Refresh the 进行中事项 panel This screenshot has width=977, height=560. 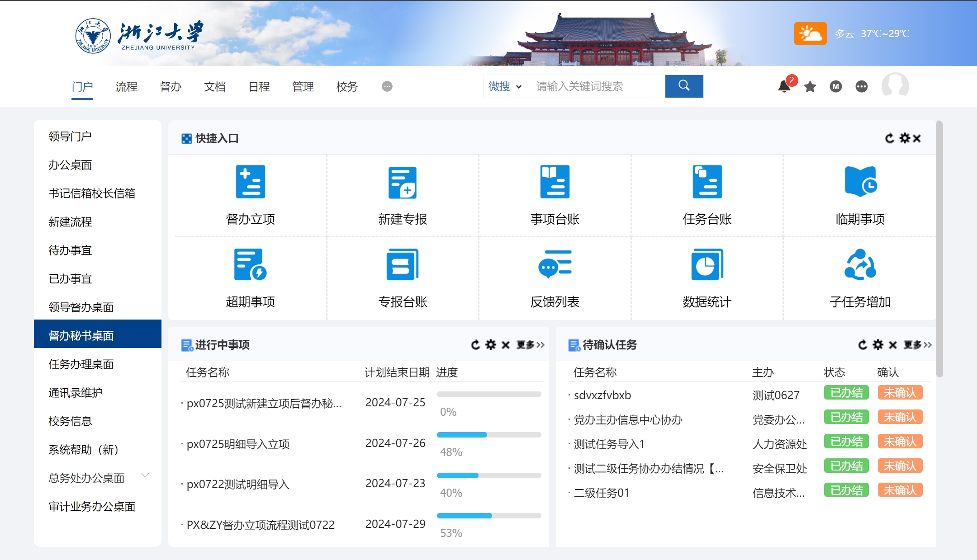tap(475, 345)
